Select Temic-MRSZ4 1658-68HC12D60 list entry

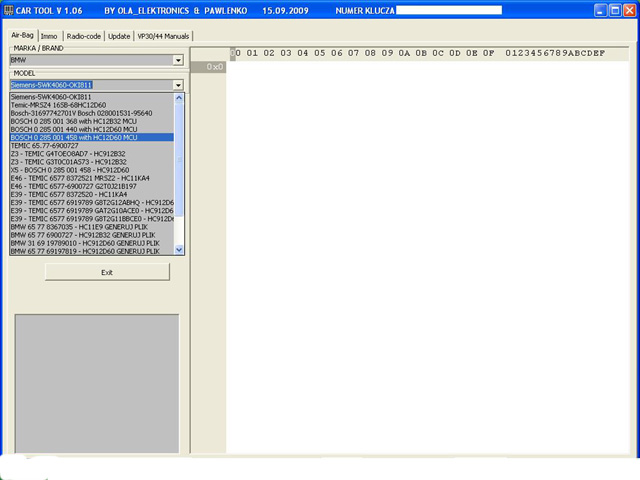92,105
